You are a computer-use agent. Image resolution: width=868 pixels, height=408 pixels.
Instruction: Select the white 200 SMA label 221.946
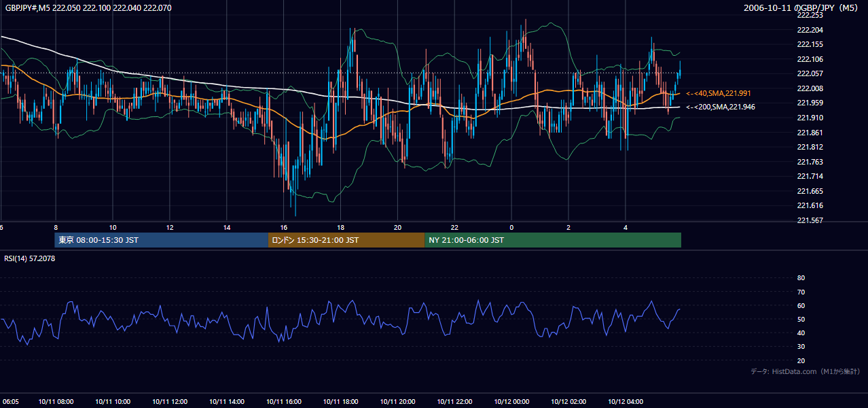point(721,107)
